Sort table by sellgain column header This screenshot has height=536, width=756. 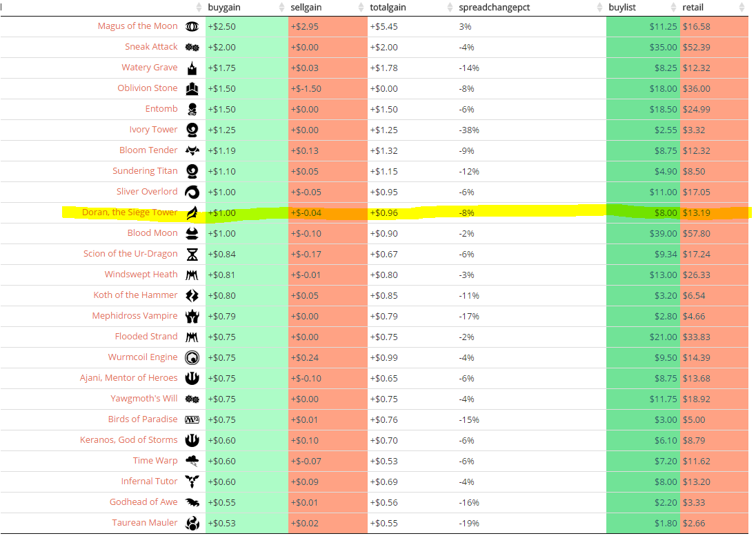point(306,8)
